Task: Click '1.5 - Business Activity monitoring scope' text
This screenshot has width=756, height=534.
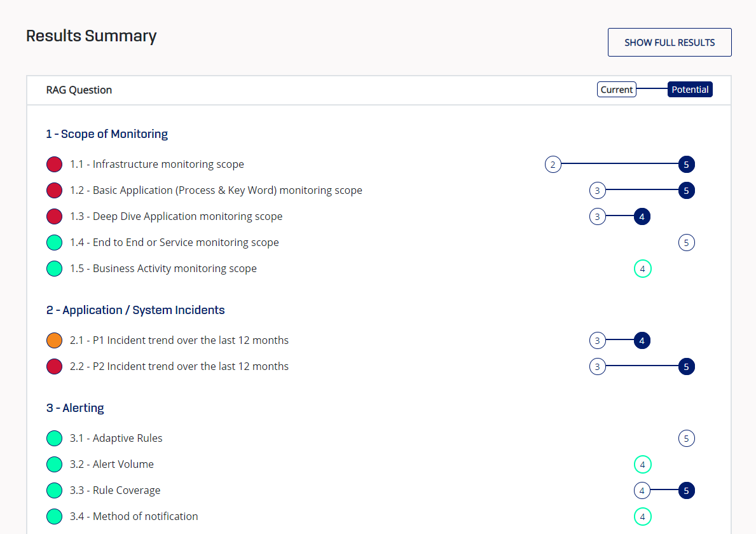Action: (x=163, y=268)
